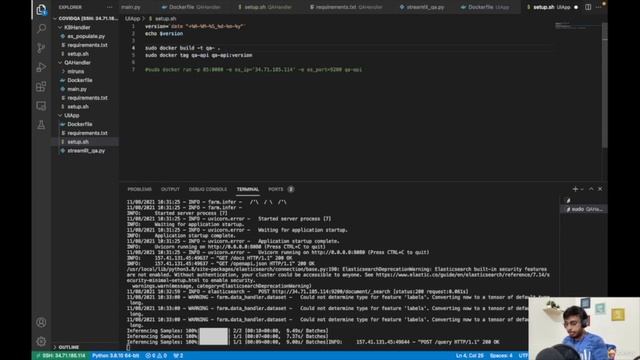Select the first unnamed terminal in the list
Screen dimensions: 640x360
[x=584, y=200]
